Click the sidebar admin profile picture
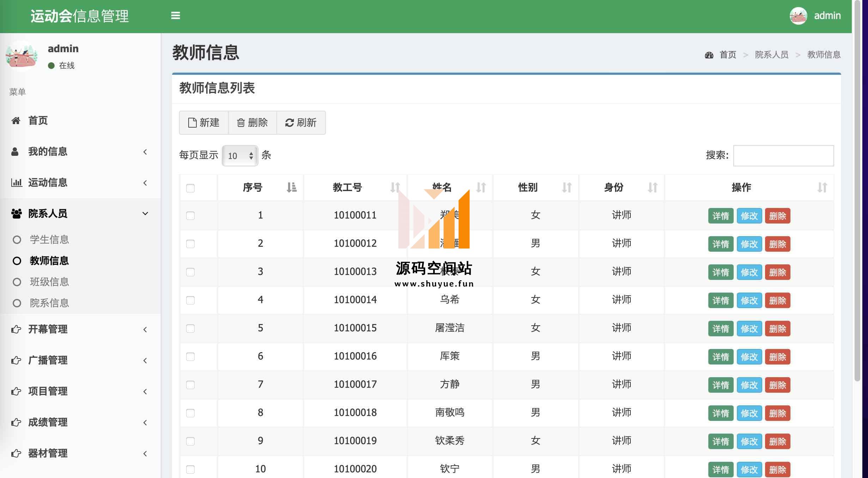Viewport: 868px width, 478px height. pyautogui.click(x=22, y=56)
